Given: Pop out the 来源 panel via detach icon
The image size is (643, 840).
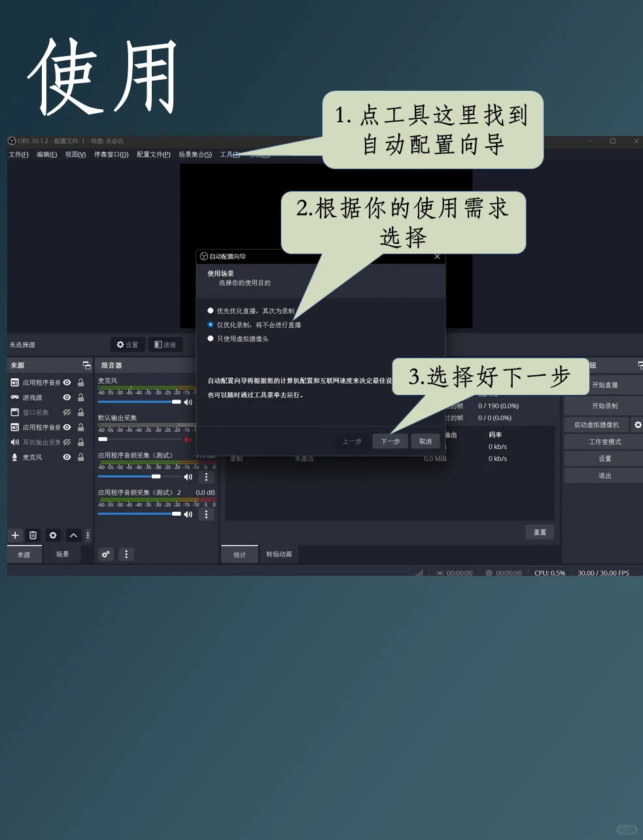Looking at the screenshot, I should coord(86,365).
